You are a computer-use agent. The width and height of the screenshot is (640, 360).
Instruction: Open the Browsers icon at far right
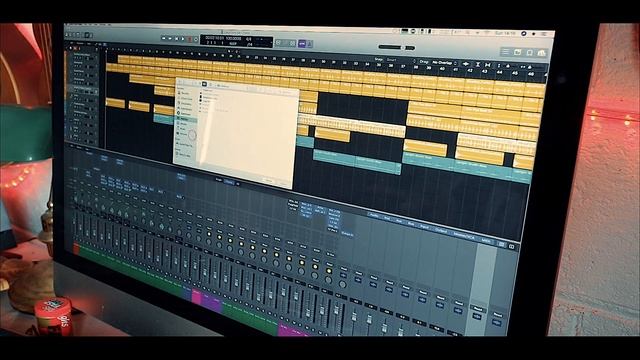(542, 53)
